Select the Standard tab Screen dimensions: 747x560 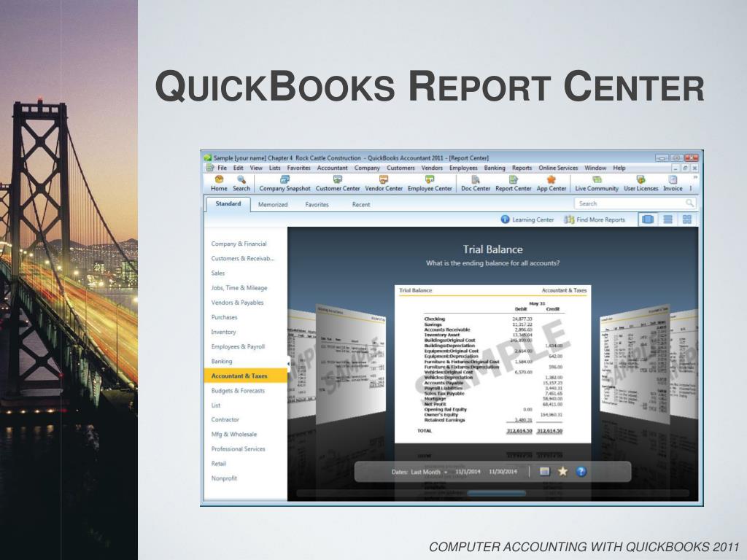228,204
